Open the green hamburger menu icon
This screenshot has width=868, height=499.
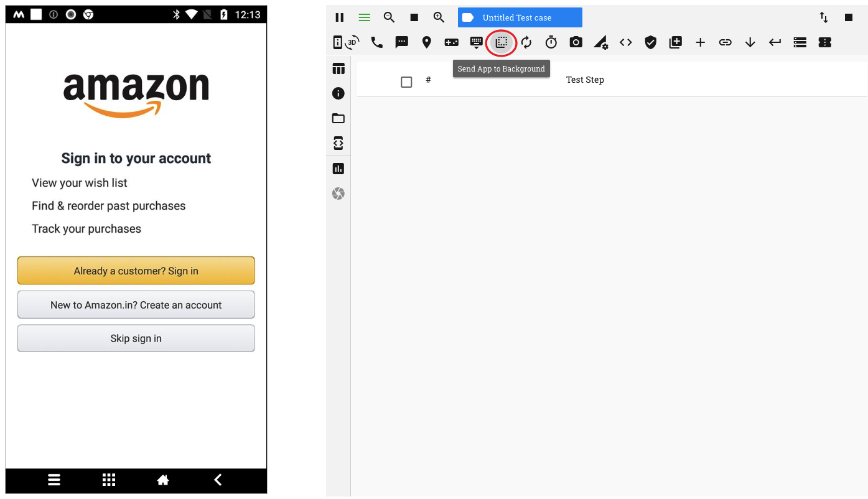[364, 17]
